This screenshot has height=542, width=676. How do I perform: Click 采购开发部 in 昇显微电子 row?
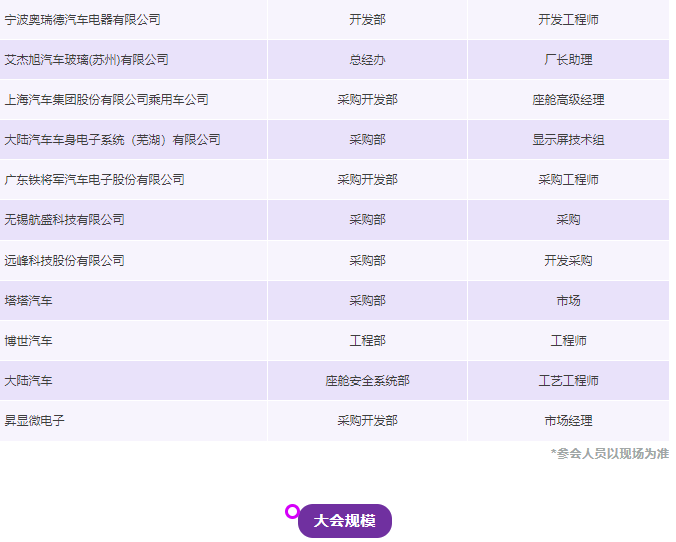pos(367,421)
